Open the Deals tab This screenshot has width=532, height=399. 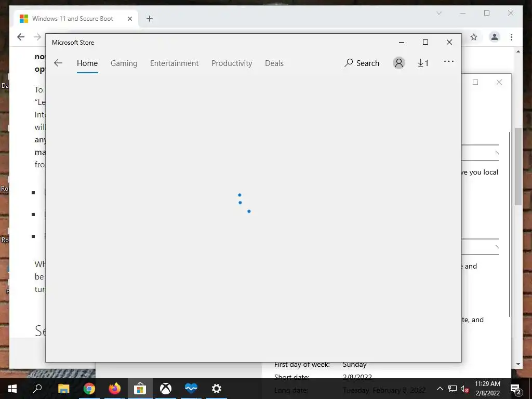click(274, 63)
